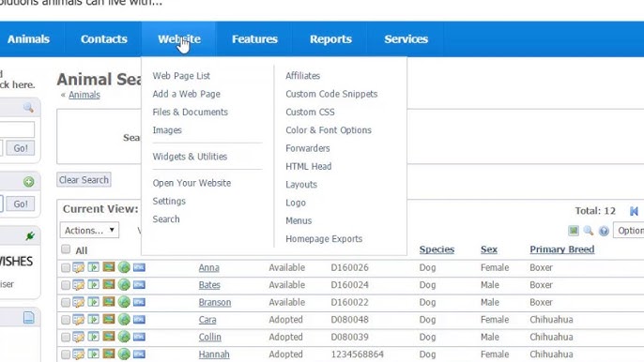Click the green play icon in Bates's row
644x362 pixels.
(x=93, y=284)
